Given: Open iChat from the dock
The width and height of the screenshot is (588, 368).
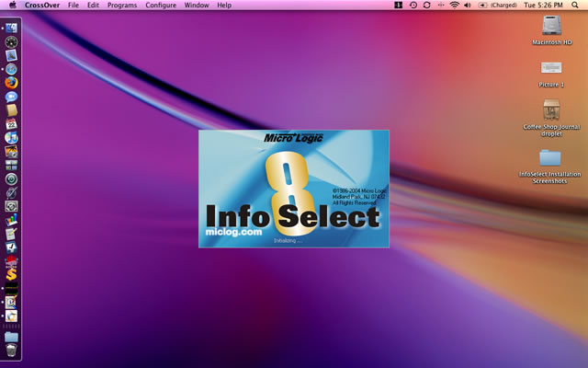Looking at the screenshot, I should click(x=11, y=97).
